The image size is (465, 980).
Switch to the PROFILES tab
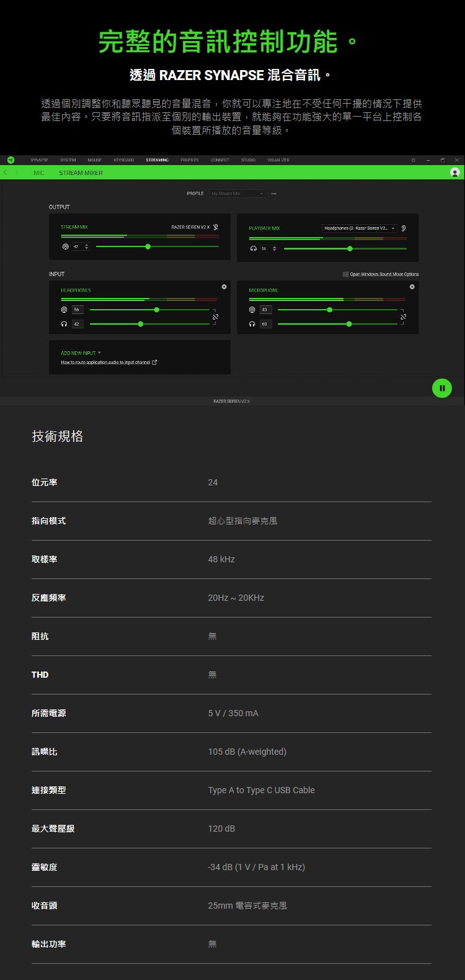pos(190,160)
